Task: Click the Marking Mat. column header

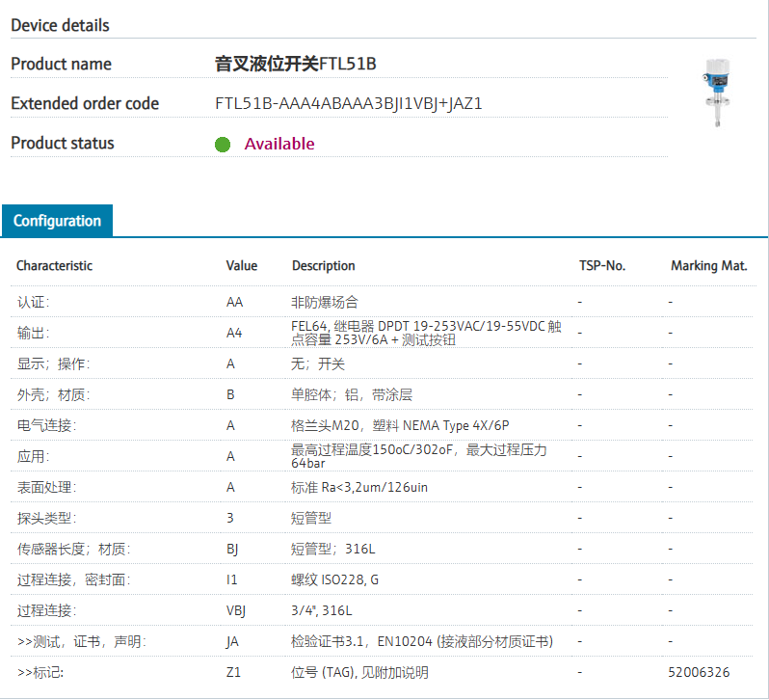Action: point(708,265)
